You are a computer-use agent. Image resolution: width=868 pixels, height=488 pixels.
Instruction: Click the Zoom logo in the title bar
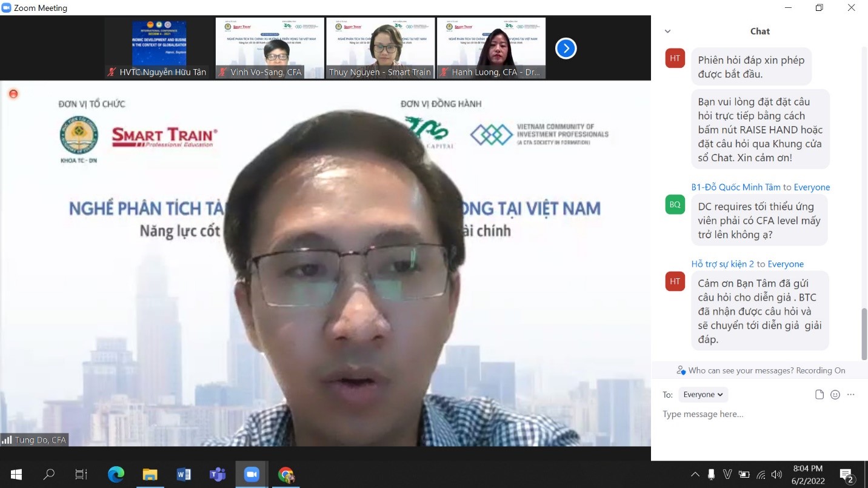(7, 8)
